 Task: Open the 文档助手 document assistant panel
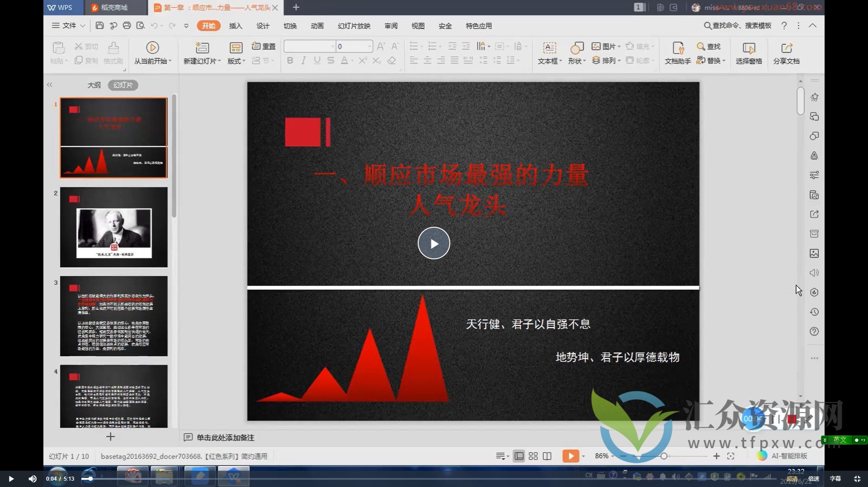[677, 53]
